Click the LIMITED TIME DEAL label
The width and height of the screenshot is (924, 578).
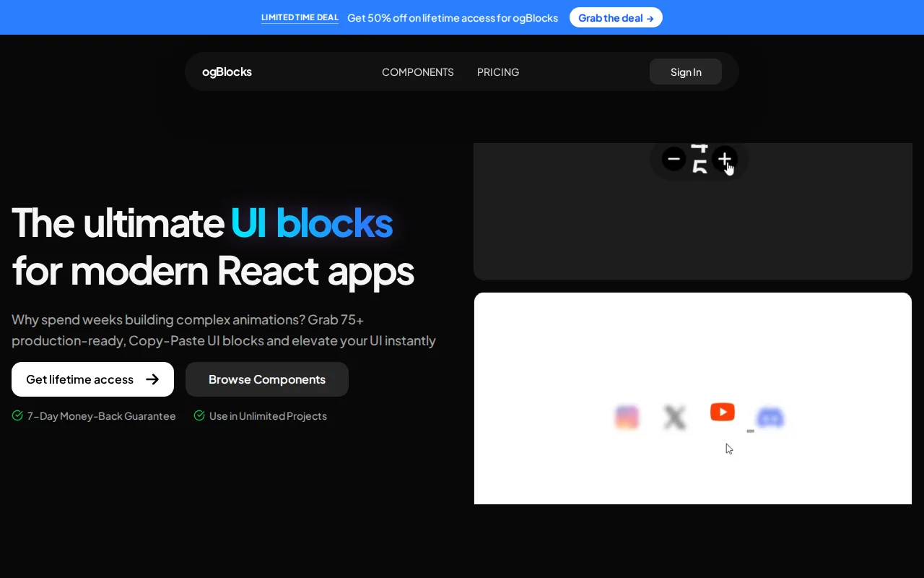coord(300,17)
